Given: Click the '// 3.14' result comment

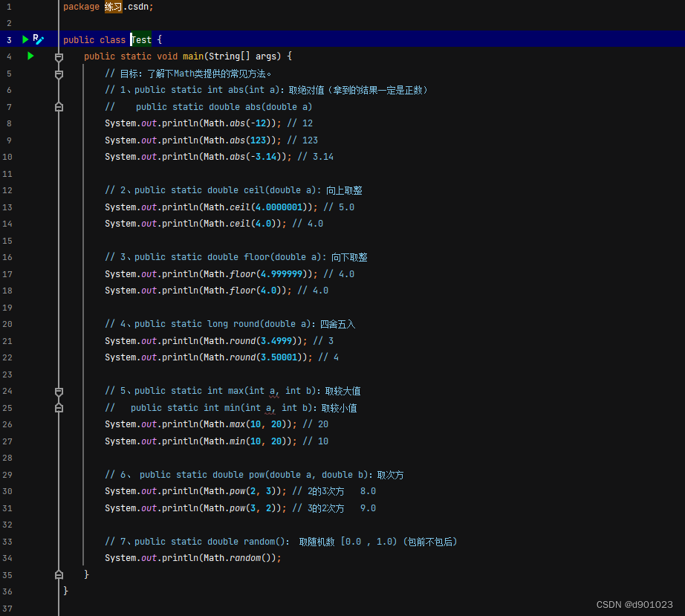Looking at the screenshot, I should coord(316,157).
